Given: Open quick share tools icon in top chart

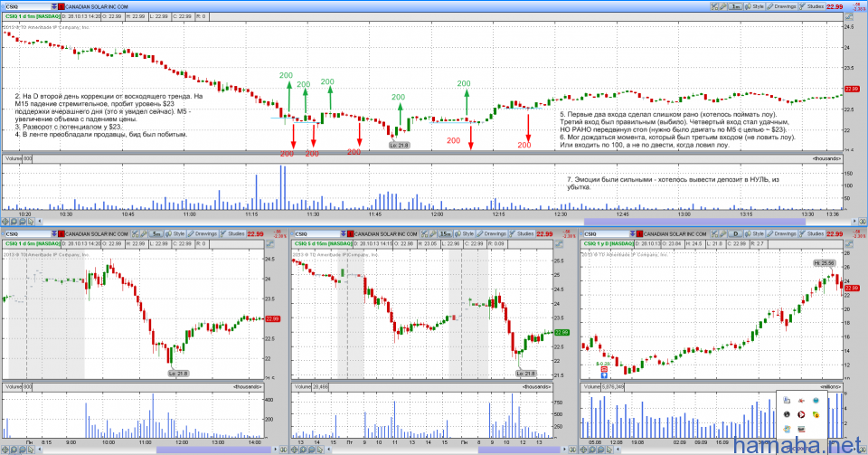Looking at the screenshot, I should click(714, 6).
